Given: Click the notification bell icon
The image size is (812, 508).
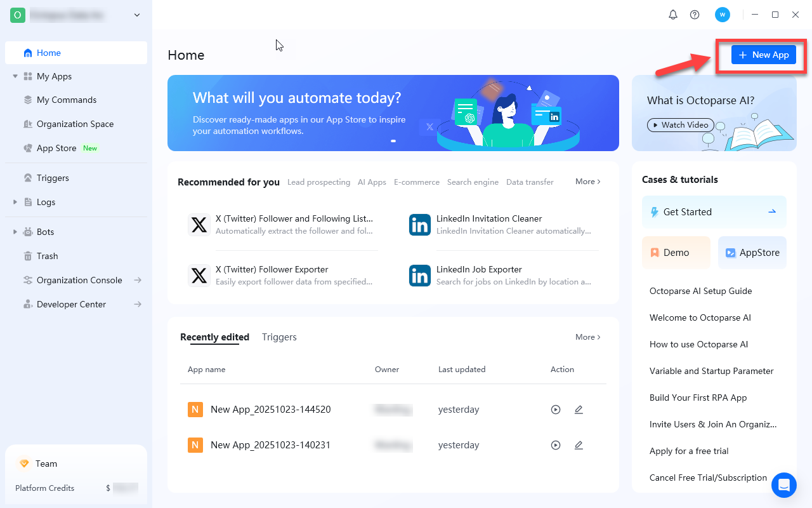Looking at the screenshot, I should pyautogui.click(x=673, y=15).
